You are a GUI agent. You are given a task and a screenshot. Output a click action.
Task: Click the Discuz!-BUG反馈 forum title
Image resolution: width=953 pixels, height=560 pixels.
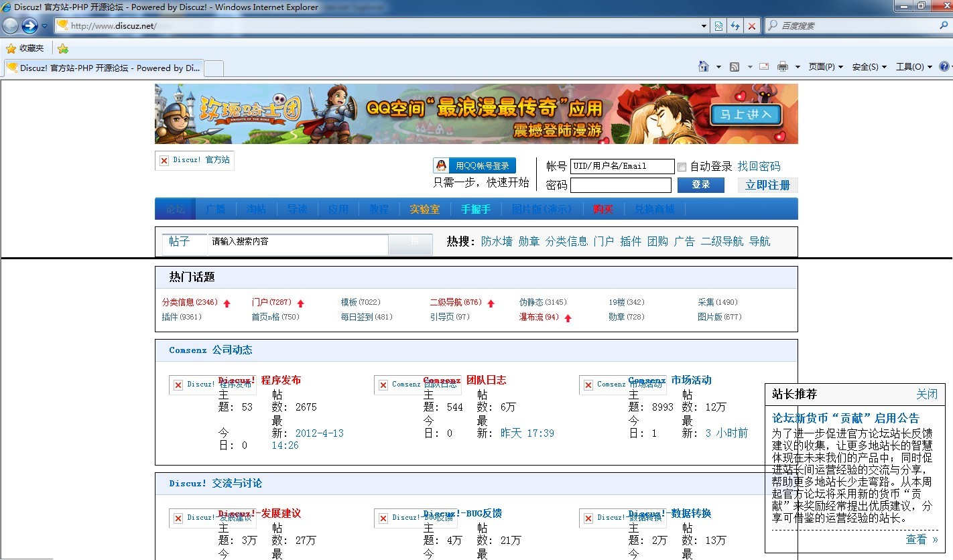point(462,513)
